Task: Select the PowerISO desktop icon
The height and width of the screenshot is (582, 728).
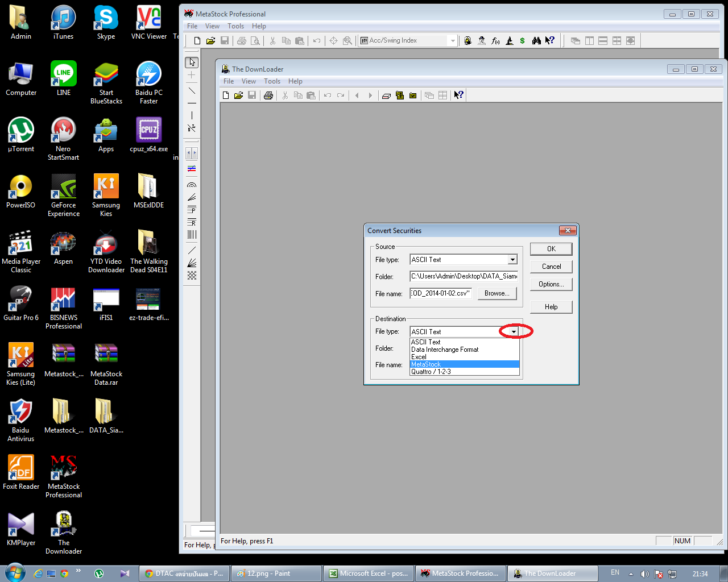Action: point(21,191)
